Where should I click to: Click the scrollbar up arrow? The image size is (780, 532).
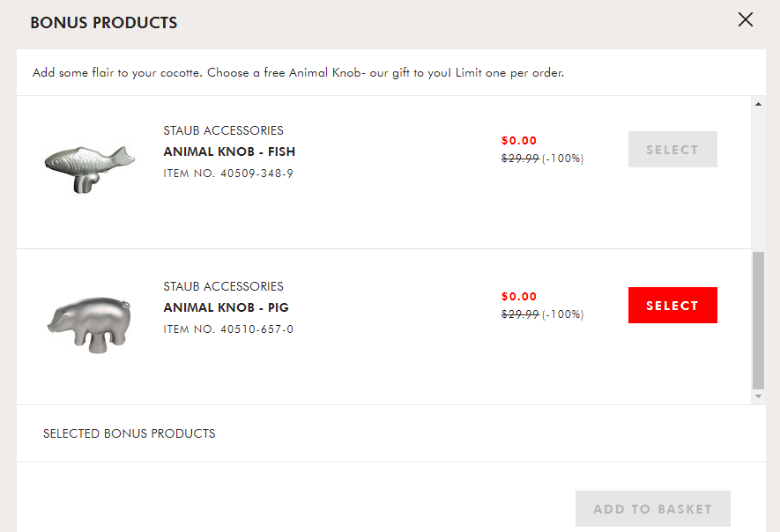coord(758,104)
